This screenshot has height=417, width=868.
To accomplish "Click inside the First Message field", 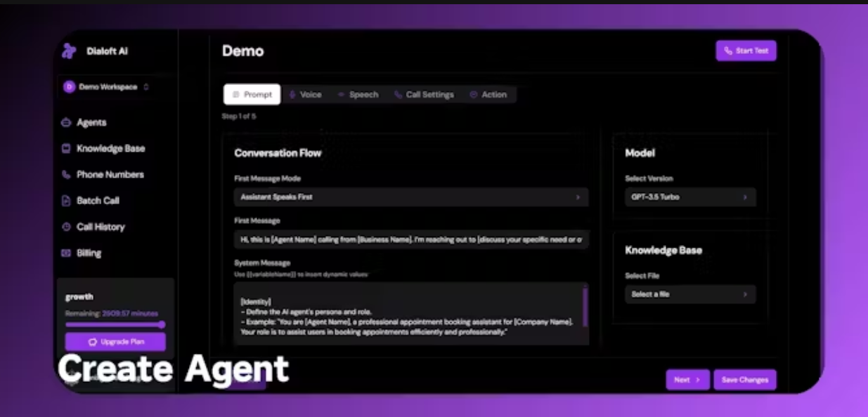I will pyautogui.click(x=411, y=239).
